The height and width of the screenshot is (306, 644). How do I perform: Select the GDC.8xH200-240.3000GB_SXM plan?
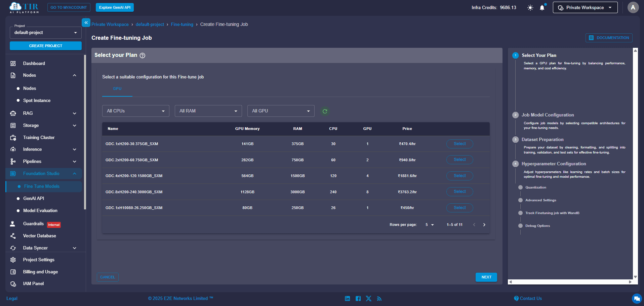coord(460,192)
